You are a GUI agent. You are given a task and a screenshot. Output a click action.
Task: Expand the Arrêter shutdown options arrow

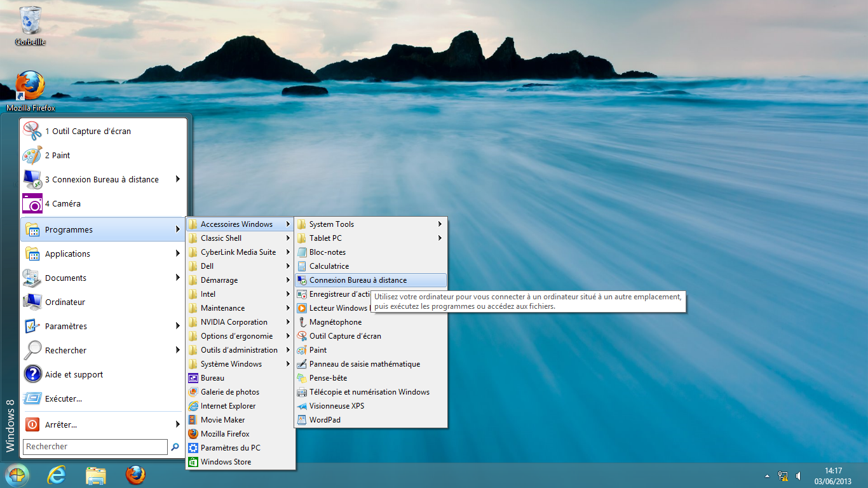pos(178,424)
